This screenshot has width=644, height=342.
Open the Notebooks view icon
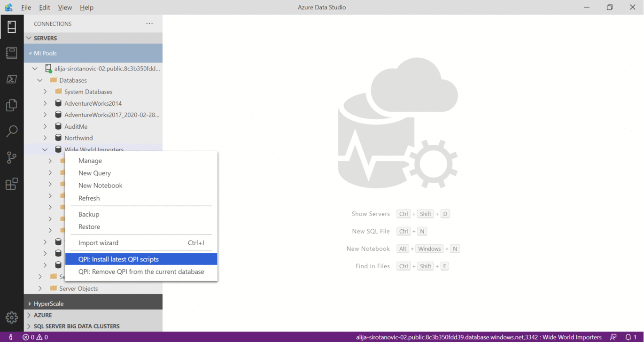pos(12,53)
